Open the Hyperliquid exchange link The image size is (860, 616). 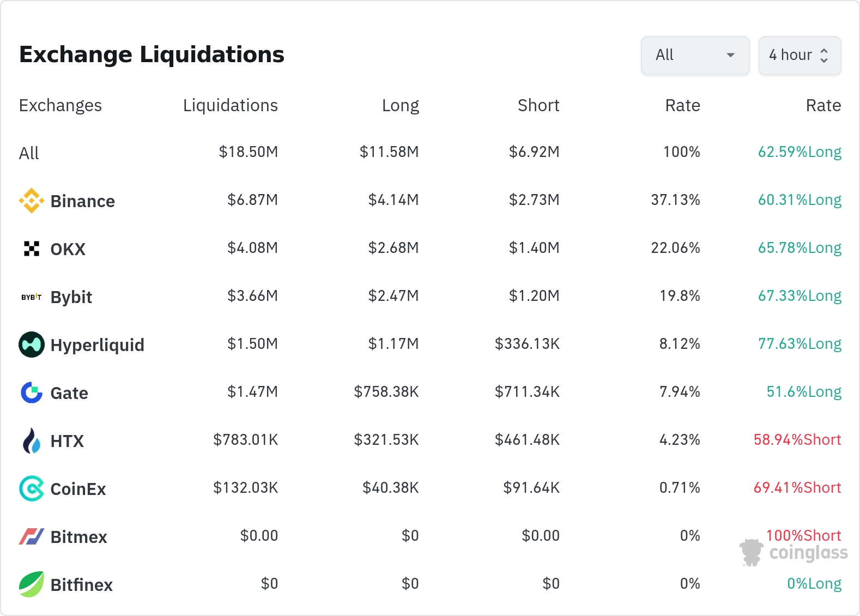(97, 345)
